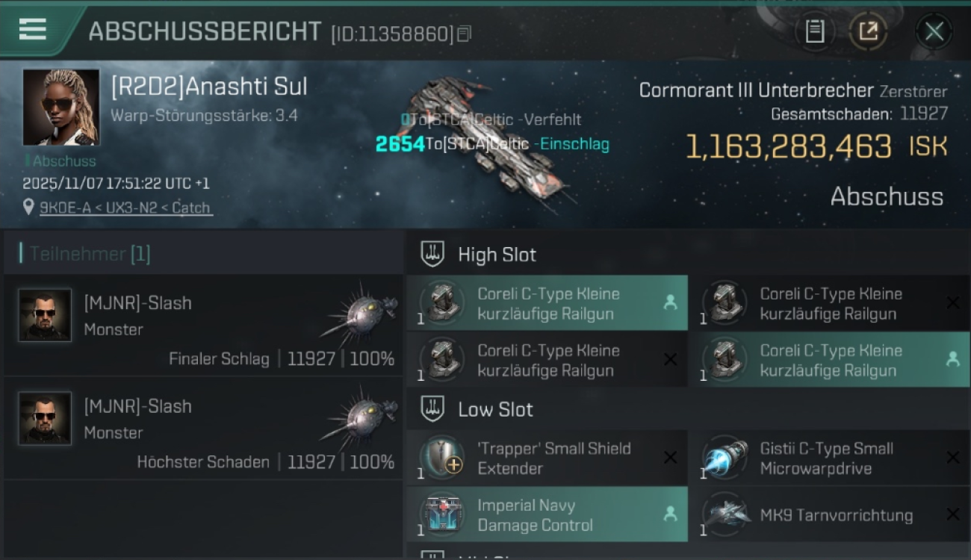Click the share/export report icon
The image size is (971, 560).
click(x=868, y=31)
